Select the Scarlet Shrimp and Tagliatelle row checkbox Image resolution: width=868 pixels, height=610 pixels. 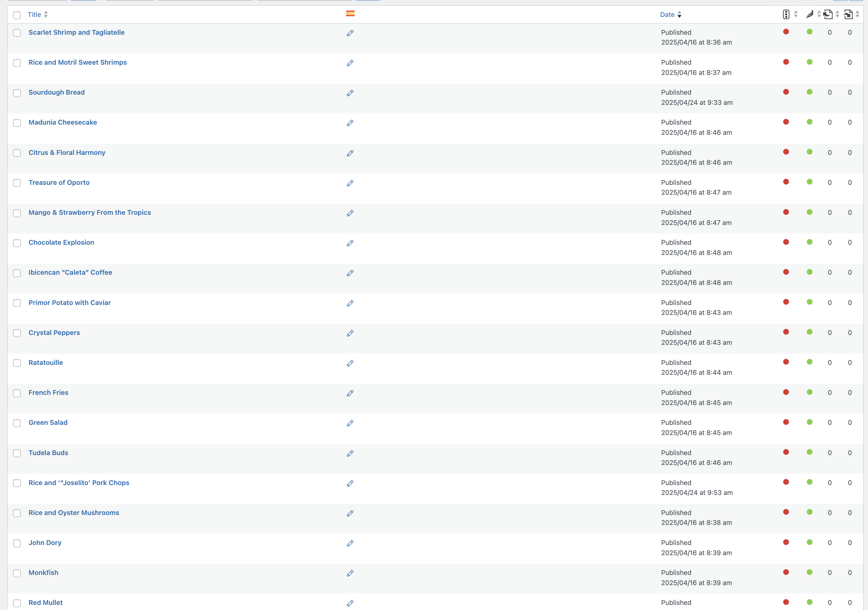(17, 33)
